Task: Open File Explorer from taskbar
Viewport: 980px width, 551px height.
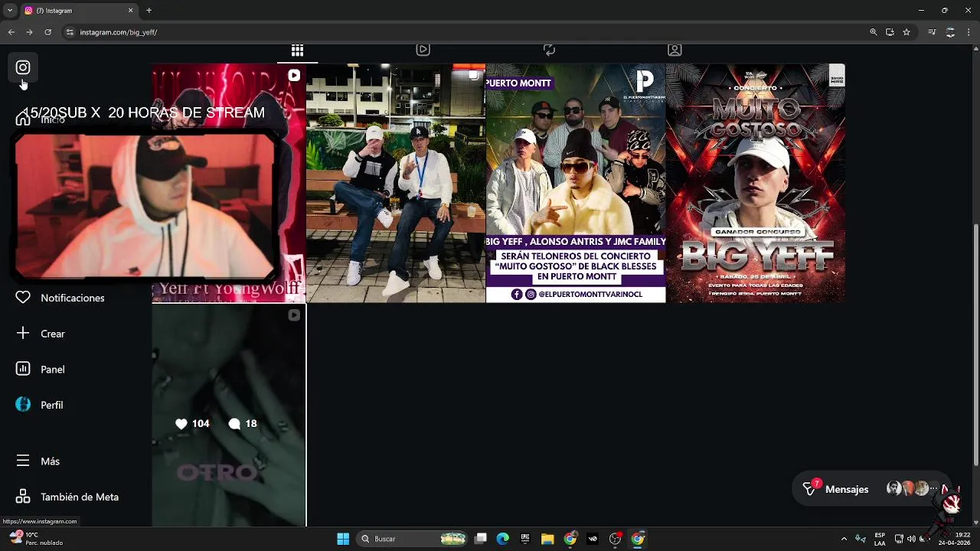Action: click(x=547, y=539)
